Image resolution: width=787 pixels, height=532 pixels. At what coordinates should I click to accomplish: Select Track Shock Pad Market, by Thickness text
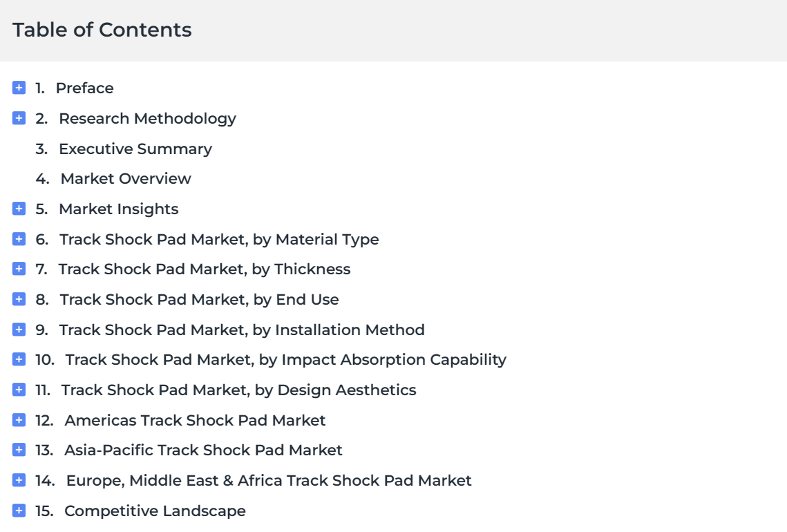[x=205, y=269]
